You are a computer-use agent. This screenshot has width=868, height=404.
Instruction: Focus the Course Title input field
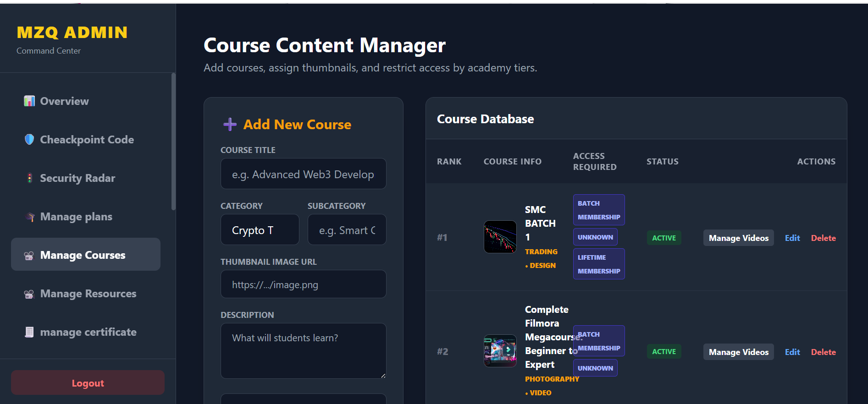click(303, 174)
